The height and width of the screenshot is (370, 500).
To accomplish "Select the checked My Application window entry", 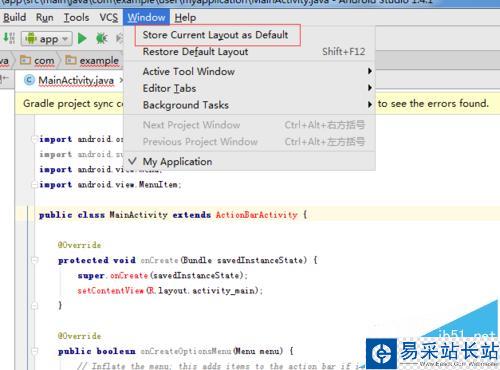I will tap(249, 162).
